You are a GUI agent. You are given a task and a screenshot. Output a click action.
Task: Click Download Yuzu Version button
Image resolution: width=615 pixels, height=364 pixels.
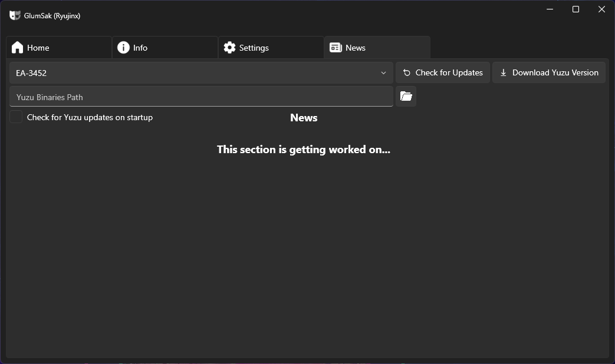coord(549,72)
